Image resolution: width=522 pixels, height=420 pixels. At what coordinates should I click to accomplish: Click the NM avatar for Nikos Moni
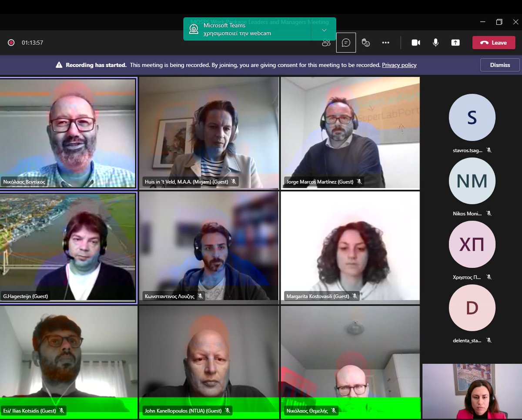coord(472,181)
